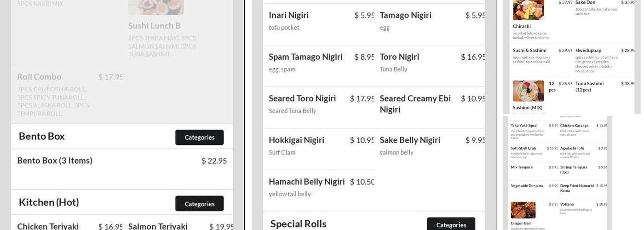Viewport: 644px width, 230px height.
Task: Click Categories button next to Kitchen (Hot)
Action: coord(199,203)
